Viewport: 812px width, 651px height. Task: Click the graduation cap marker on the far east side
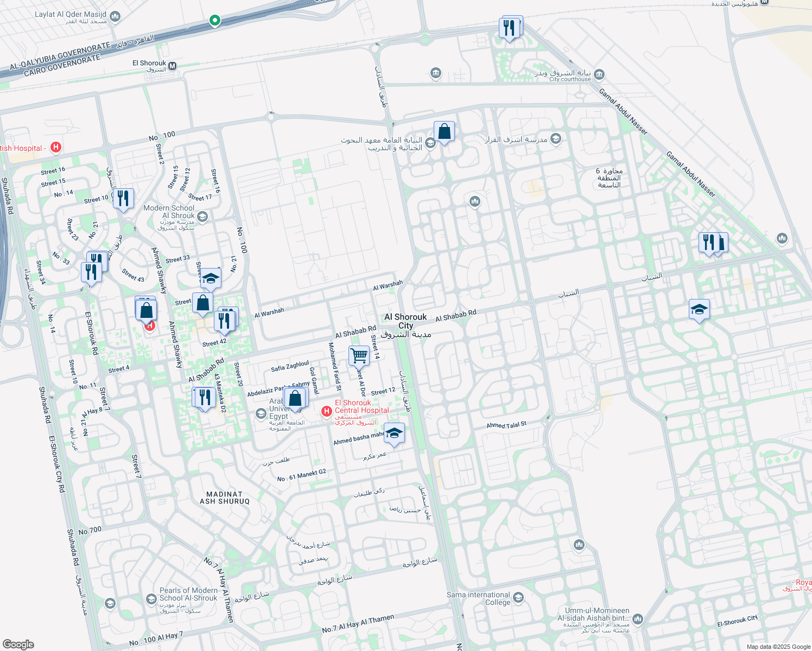click(699, 310)
